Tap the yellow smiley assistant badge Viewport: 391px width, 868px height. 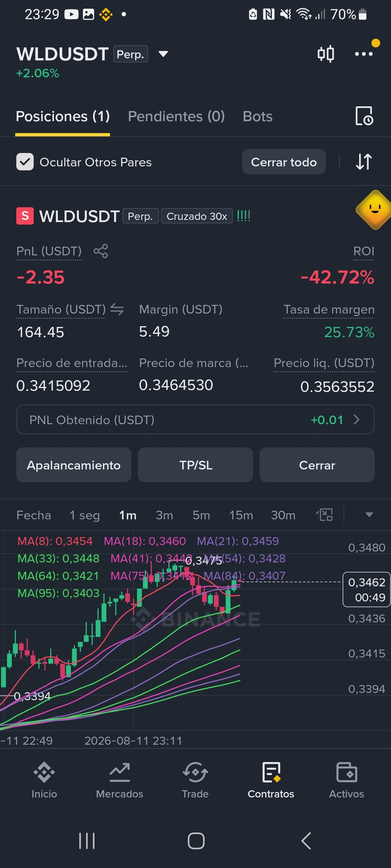tap(375, 210)
